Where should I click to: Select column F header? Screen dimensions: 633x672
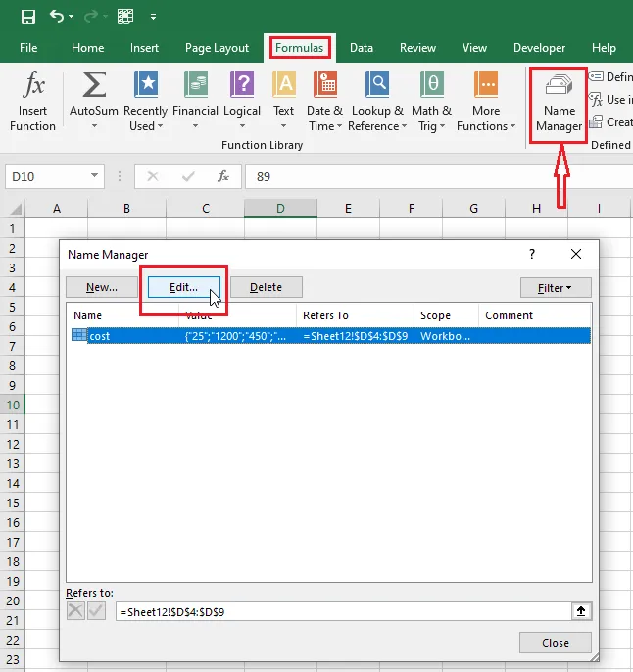coord(411,209)
